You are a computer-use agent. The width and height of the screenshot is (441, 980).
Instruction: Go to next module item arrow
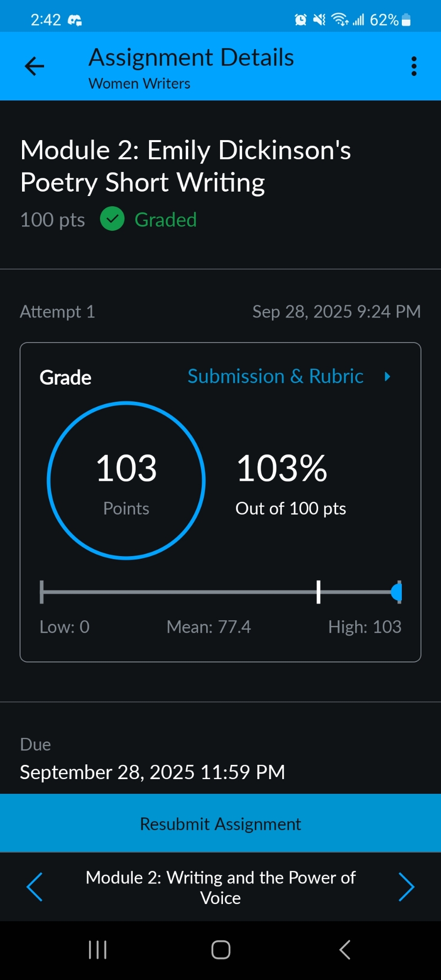[x=407, y=887]
